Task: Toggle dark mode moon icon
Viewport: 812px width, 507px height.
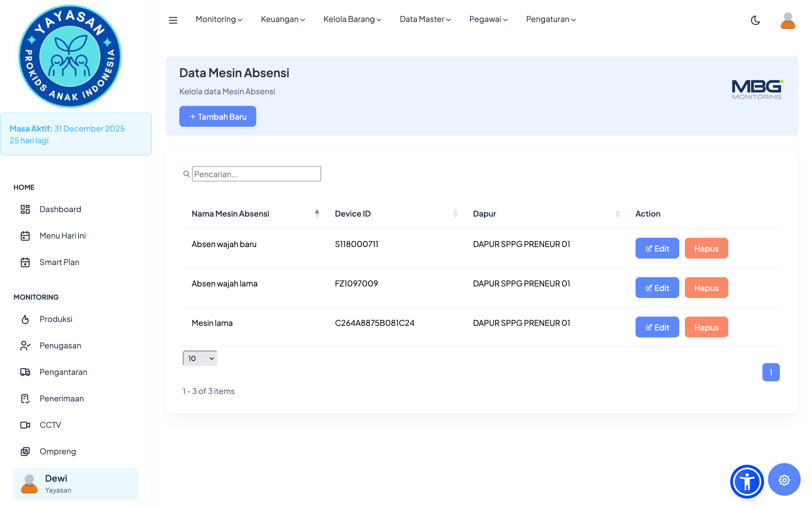Action: click(x=755, y=20)
